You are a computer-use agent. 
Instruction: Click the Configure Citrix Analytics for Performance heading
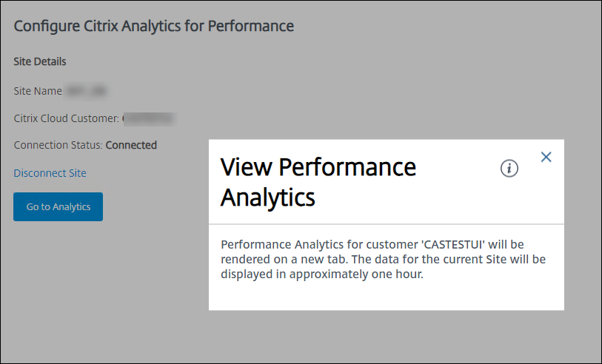154,26
